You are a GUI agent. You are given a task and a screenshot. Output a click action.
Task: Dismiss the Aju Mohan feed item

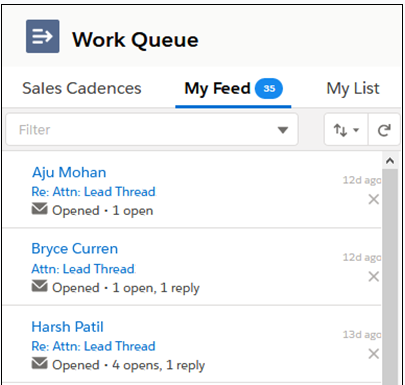click(374, 199)
